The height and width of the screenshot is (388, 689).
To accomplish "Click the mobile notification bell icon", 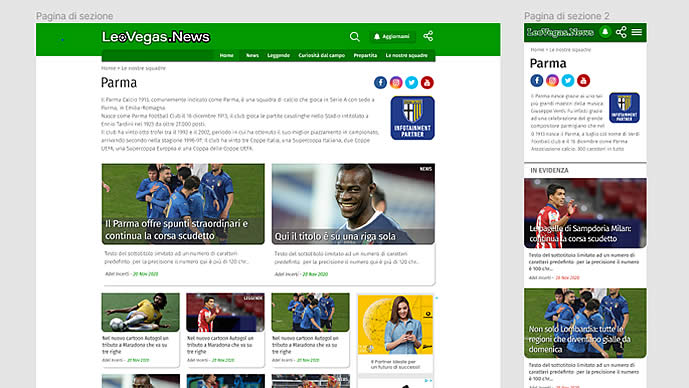I will [x=605, y=32].
